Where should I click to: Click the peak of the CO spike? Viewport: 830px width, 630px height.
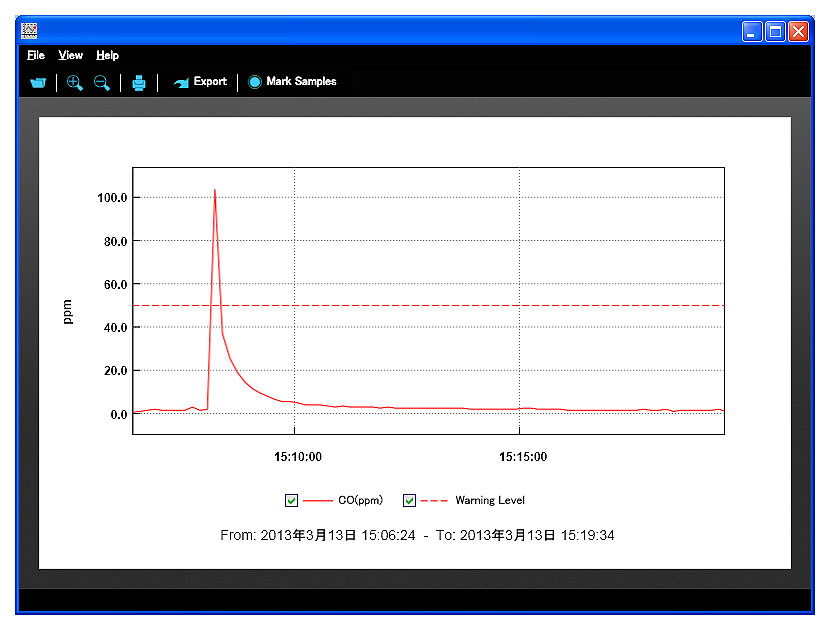214,190
